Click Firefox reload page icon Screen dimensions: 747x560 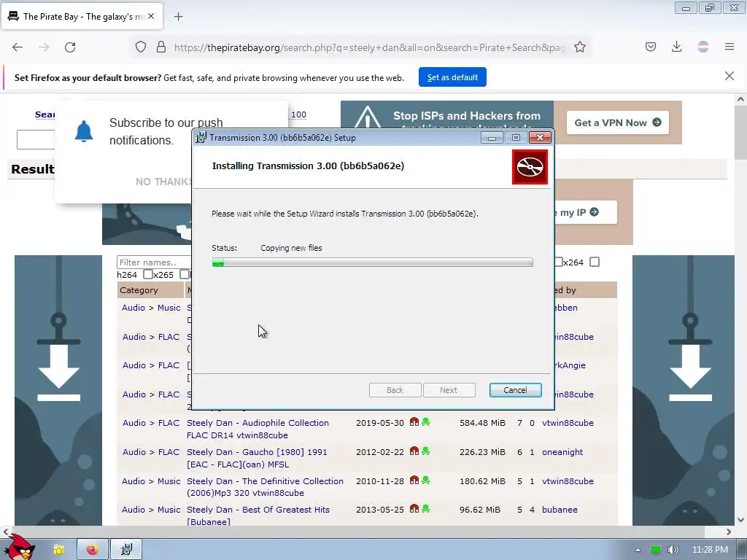click(x=70, y=47)
